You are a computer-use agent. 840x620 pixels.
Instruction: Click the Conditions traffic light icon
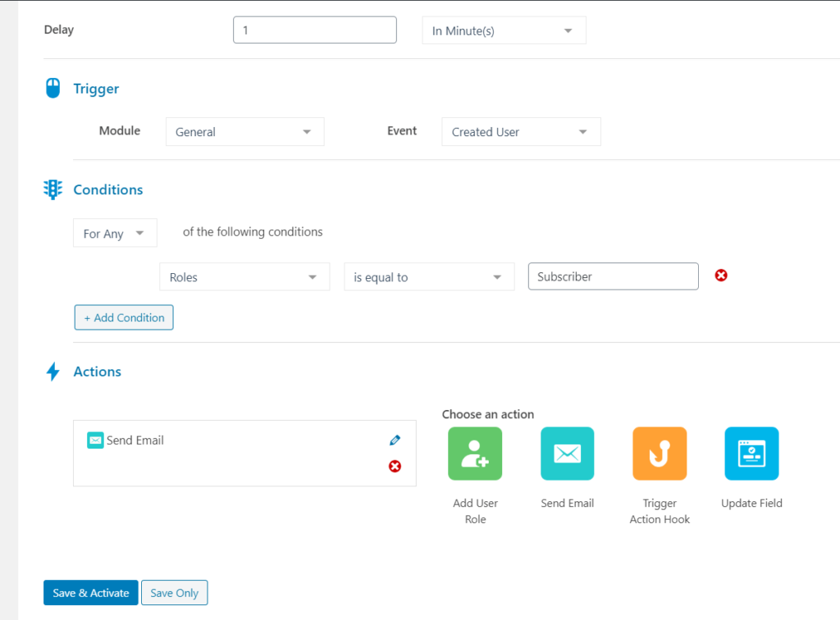click(52, 189)
